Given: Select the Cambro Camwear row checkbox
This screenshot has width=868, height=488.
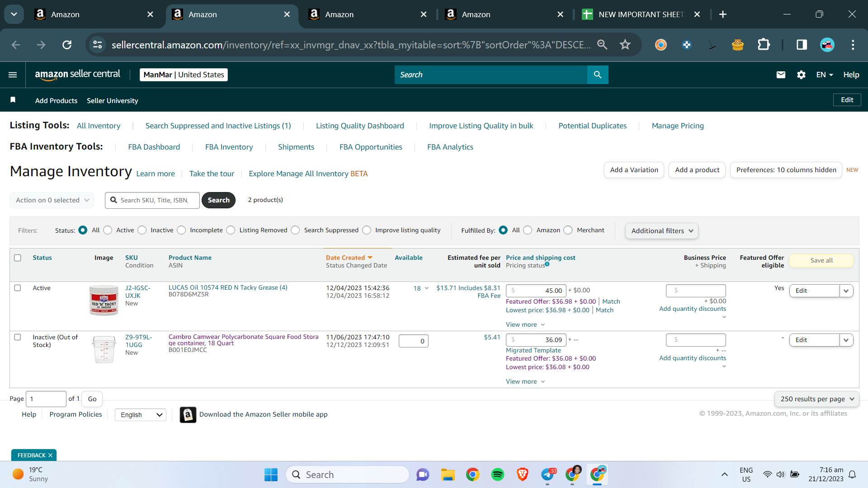Looking at the screenshot, I should point(18,337).
